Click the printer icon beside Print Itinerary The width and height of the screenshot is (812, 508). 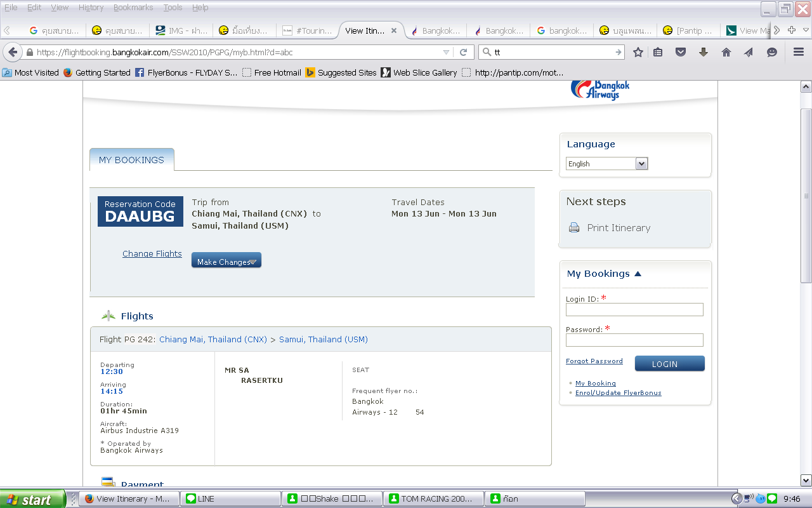[x=574, y=227]
